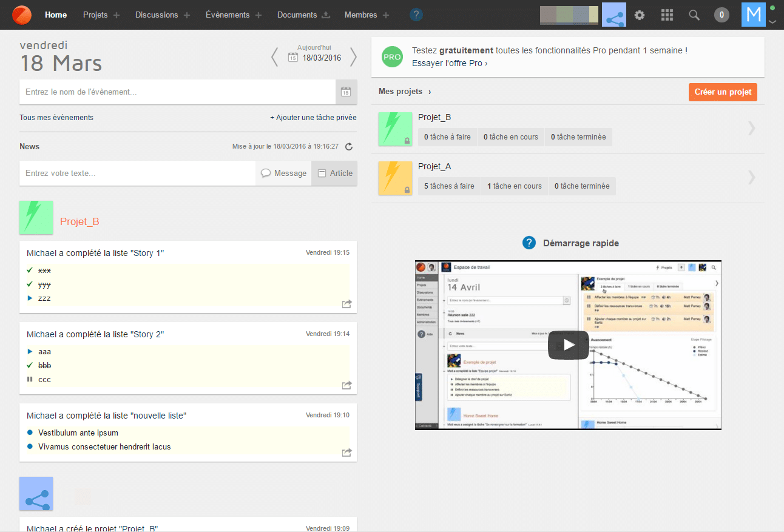The image size is (784, 532).
Task: Click the "Créer un projet" button
Action: (722, 92)
